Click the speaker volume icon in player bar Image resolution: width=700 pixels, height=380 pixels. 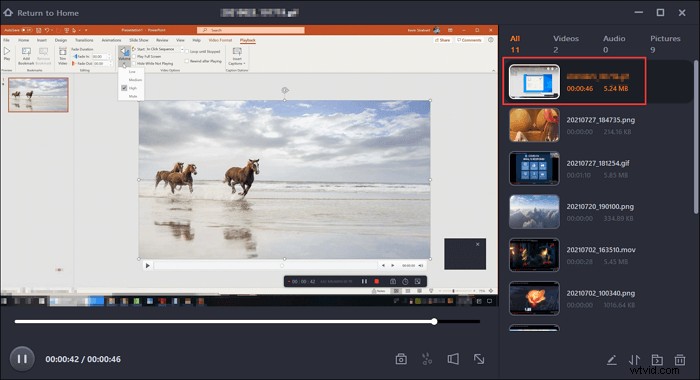(x=453, y=359)
